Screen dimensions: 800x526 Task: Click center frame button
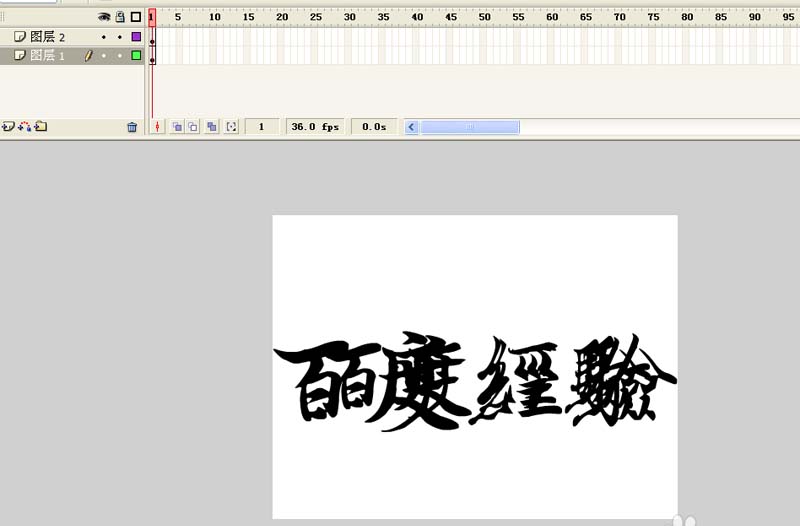(x=158, y=127)
